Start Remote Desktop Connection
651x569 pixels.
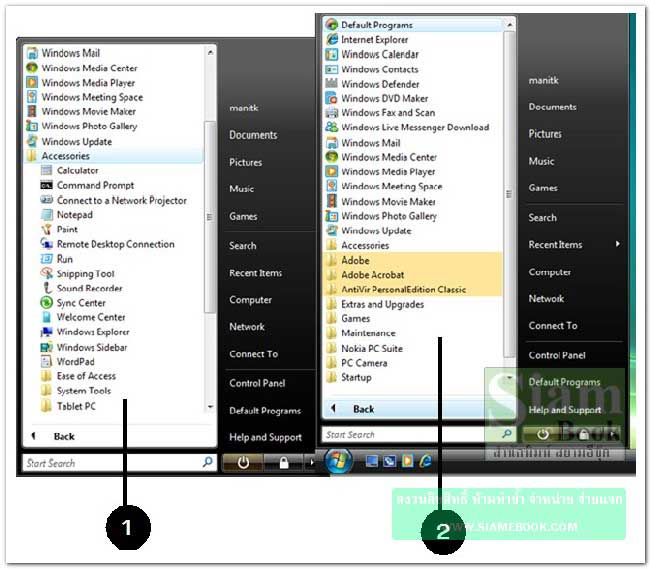pyautogui.click(x=108, y=244)
